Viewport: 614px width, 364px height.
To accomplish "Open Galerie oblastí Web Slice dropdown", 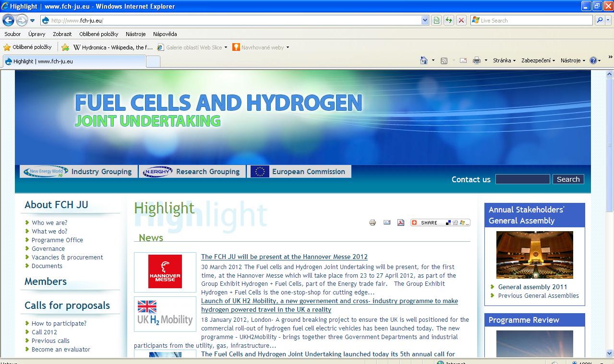I will pyautogui.click(x=193, y=47).
